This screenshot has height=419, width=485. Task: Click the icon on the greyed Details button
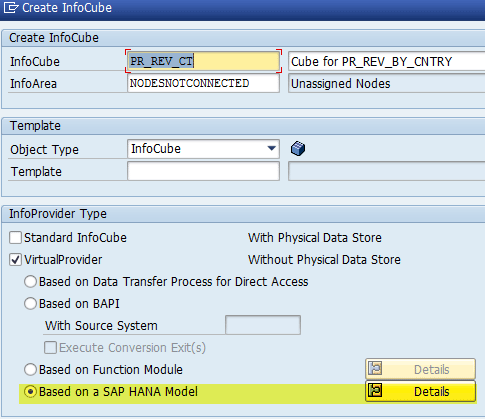click(x=375, y=369)
